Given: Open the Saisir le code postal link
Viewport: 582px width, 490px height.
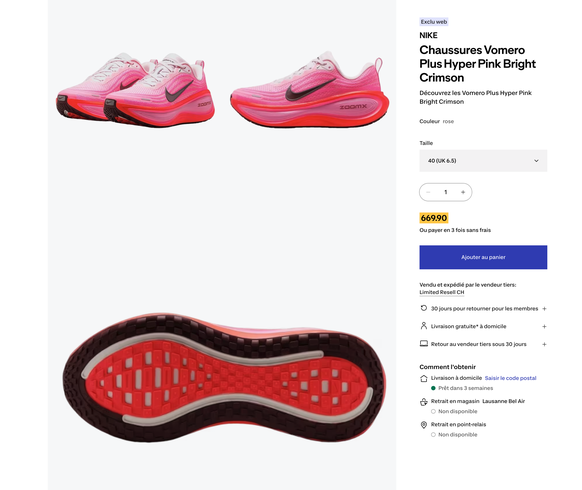Looking at the screenshot, I should [x=510, y=378].
